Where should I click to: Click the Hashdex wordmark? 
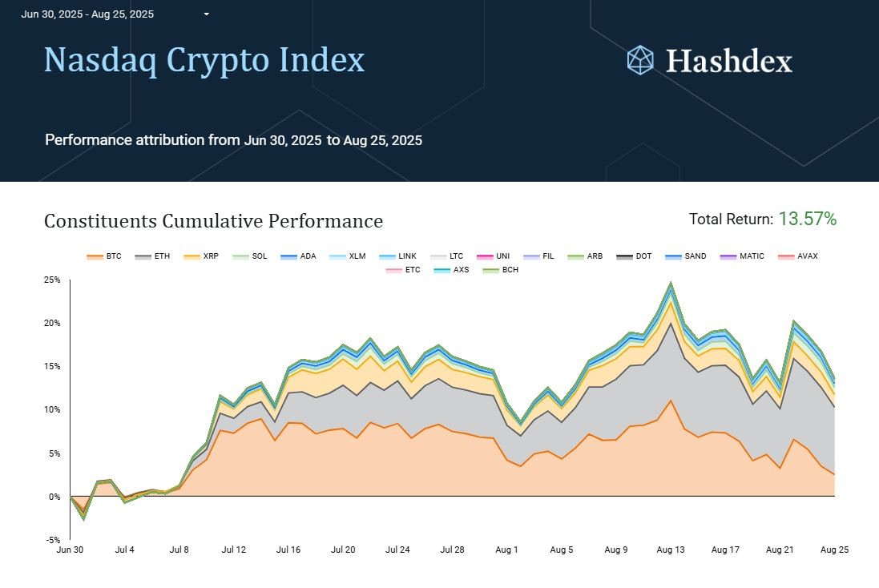(728, 60)
